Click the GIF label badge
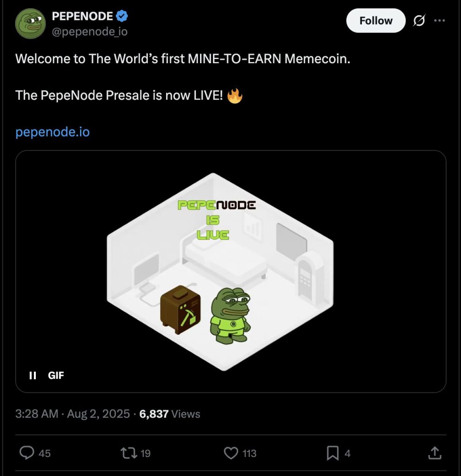461x476 pixels. point(56,375)
